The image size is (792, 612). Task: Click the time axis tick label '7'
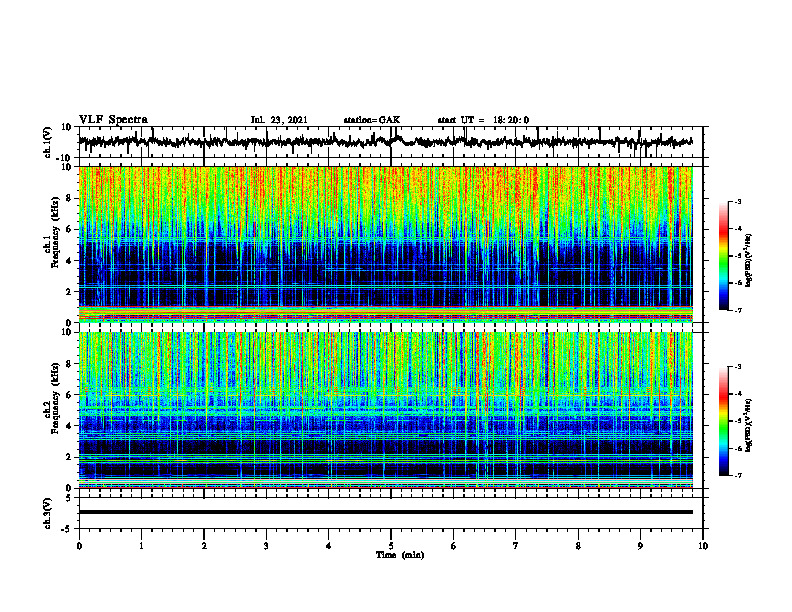[x=516, y=546]
